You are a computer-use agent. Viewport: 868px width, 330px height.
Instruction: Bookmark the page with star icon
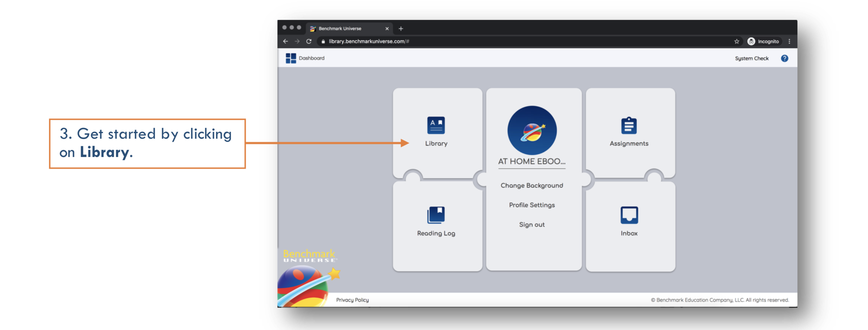click(737, 42)
